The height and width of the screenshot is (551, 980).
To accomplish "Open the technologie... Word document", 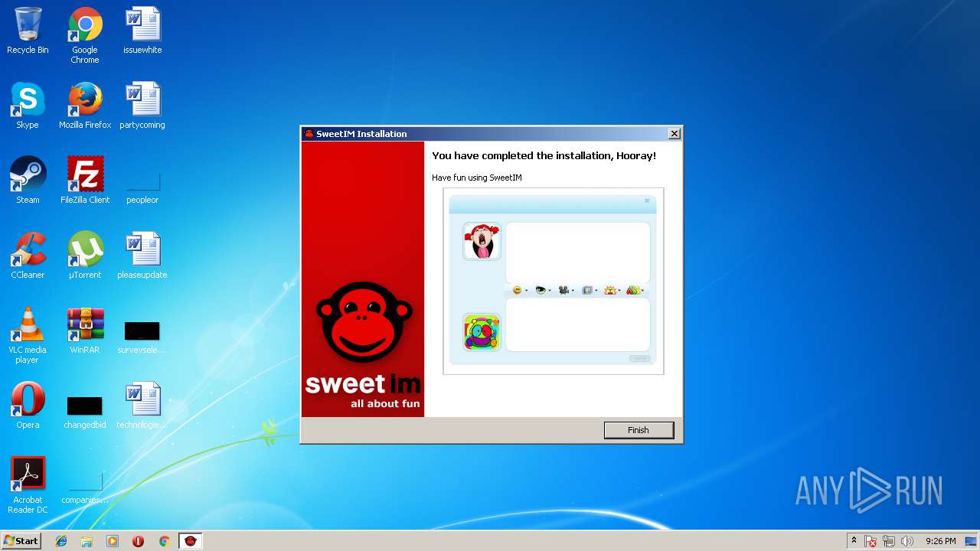I will coord(142,406).
